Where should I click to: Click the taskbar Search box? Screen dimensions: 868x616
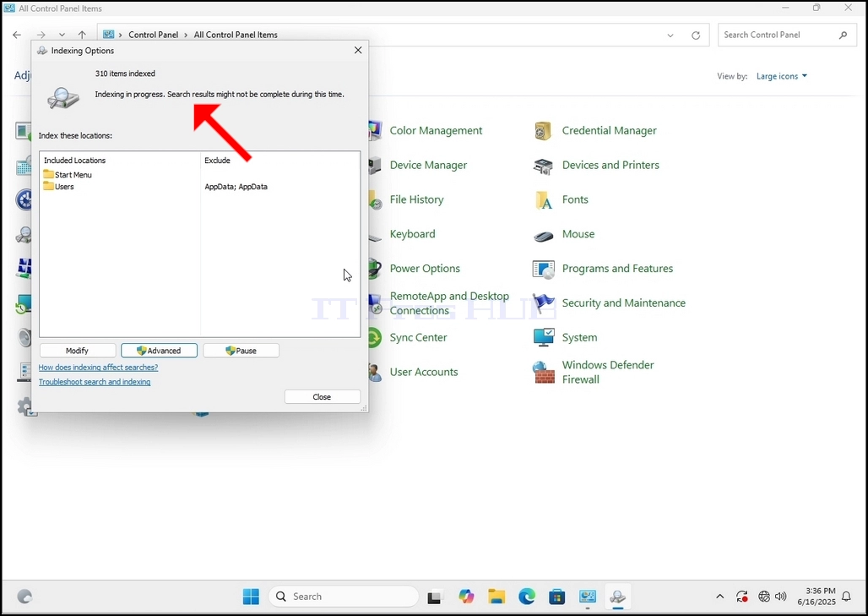point(343,597)
